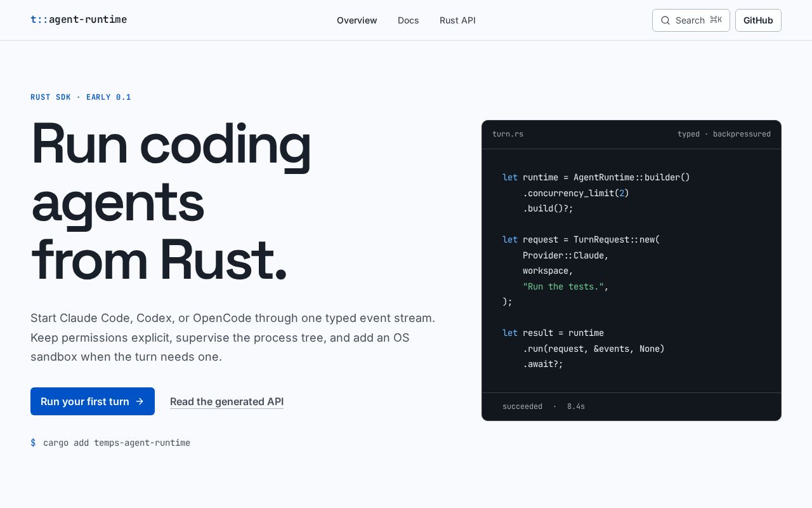This screenshot has height=508, width=812.
Task: Click the .run(request, &events, None) line
Action: tap(594, 349)
